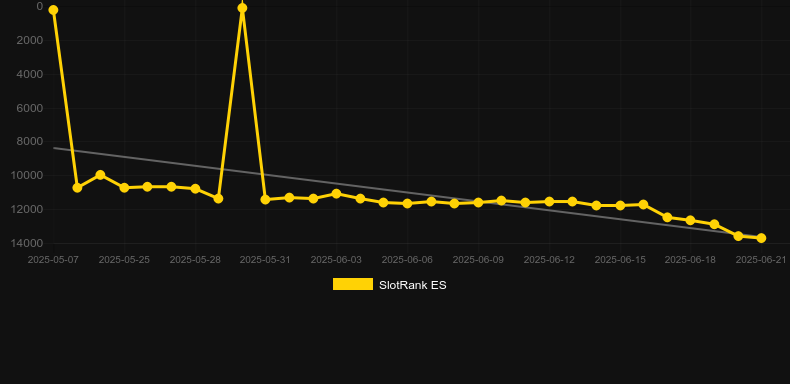
Task: Click the 2025-05-31 x-axis label
Action: 266,260
